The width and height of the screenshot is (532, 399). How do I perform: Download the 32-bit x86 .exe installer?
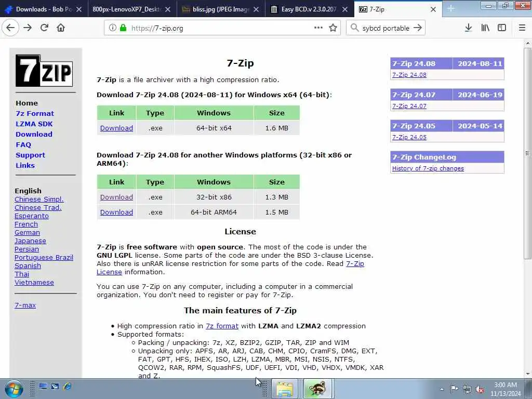click(116, 197)
